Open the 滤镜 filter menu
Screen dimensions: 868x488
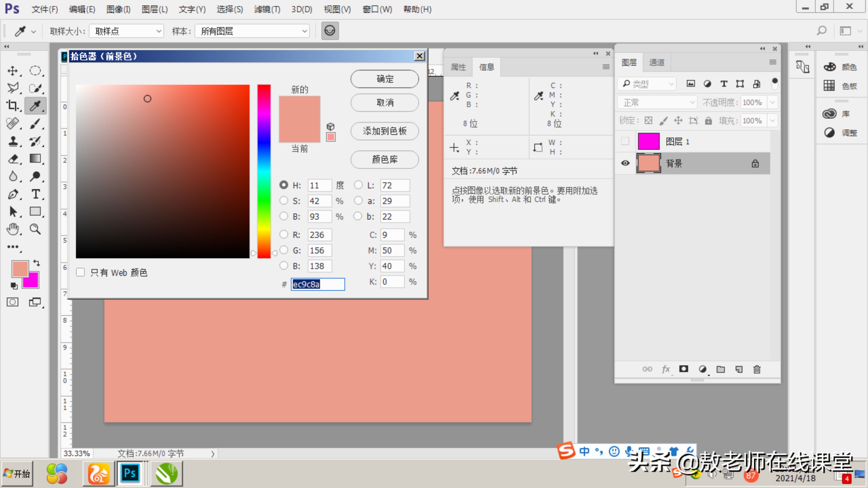267,9
